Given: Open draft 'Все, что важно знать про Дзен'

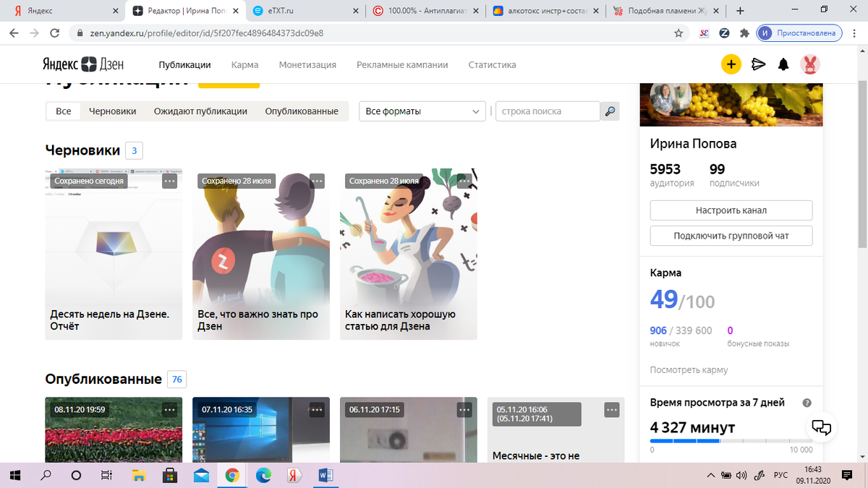Looking at the screenshot, I should (261, 254).
